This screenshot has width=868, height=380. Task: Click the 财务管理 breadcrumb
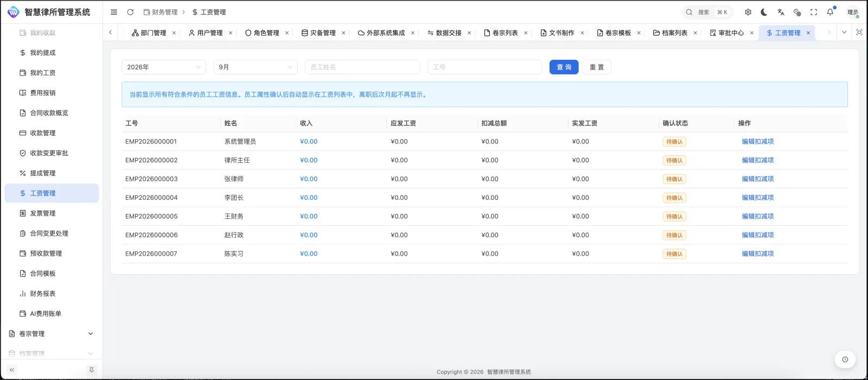(x=161, y=12)
